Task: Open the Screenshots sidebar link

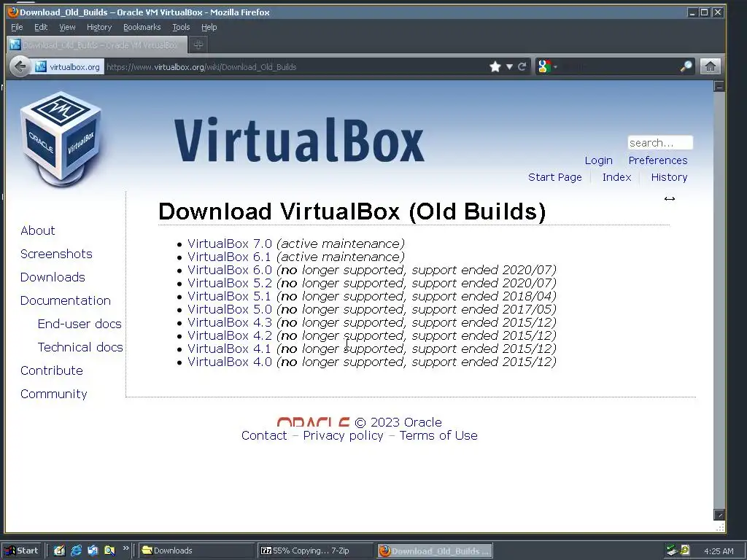Action: pos(56,254)
